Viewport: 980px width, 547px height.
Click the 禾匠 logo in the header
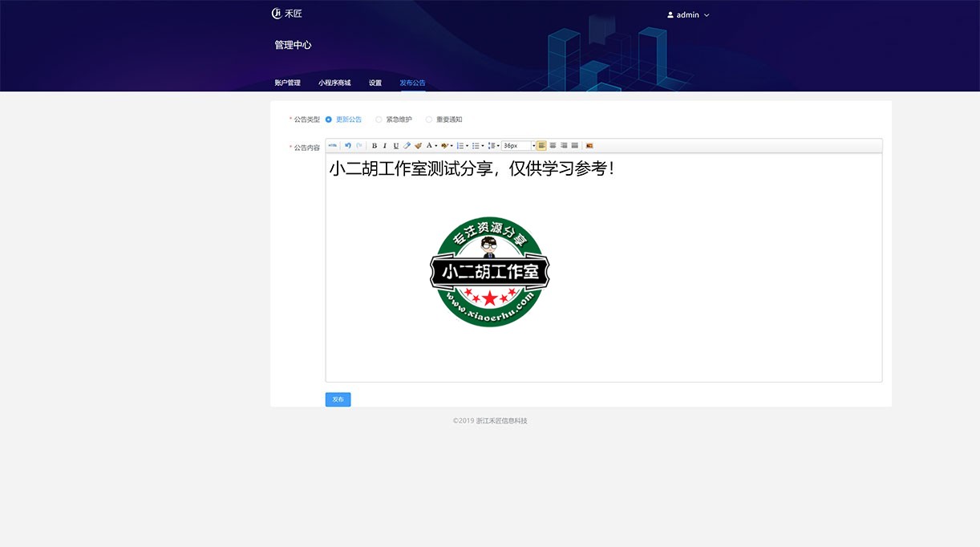coord(287,13)
